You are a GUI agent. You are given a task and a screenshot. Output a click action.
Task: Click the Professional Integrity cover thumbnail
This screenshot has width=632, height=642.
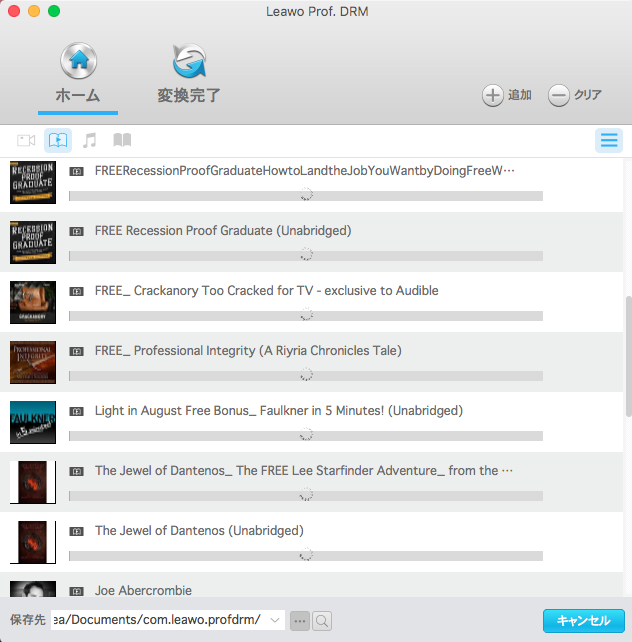point(33,362)
